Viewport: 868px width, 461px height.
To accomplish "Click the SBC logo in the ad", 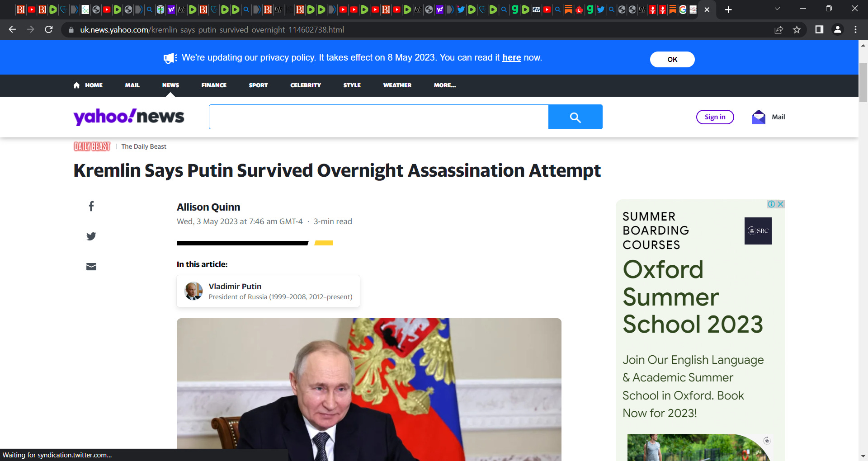I will pyautogui.click(x=758, y=231).
